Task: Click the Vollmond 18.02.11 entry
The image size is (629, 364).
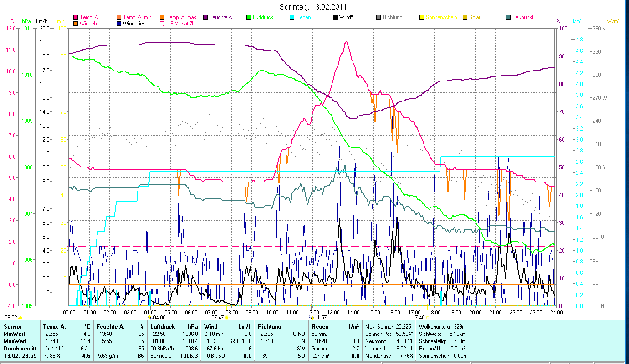Action: (x=389, y=348)
